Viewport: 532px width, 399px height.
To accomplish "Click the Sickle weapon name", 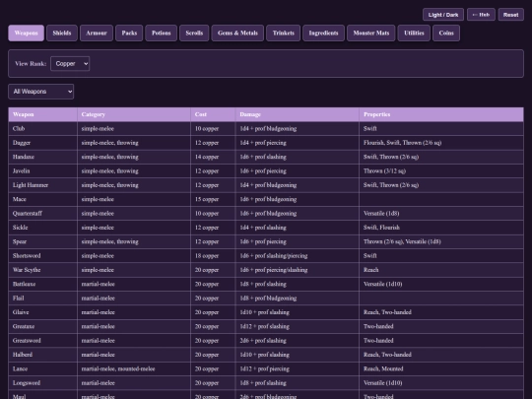I will coord(20,228).
